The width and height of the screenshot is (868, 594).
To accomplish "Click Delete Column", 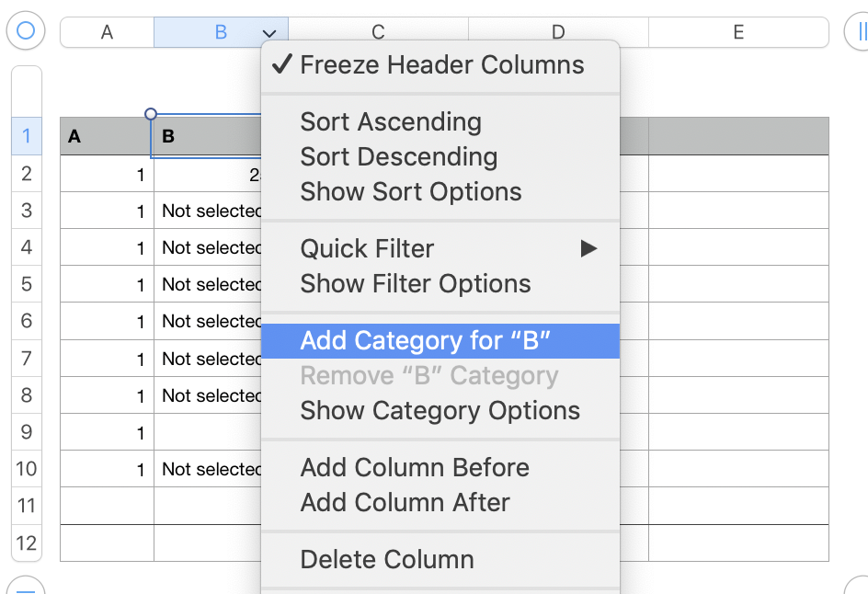I will (x=387, y=560).
